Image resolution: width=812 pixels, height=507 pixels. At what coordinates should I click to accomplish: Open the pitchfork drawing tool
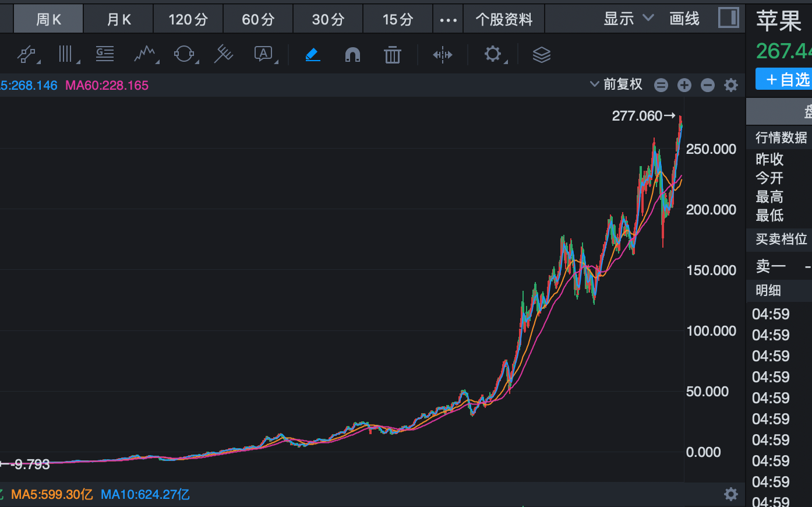point(223,55)
